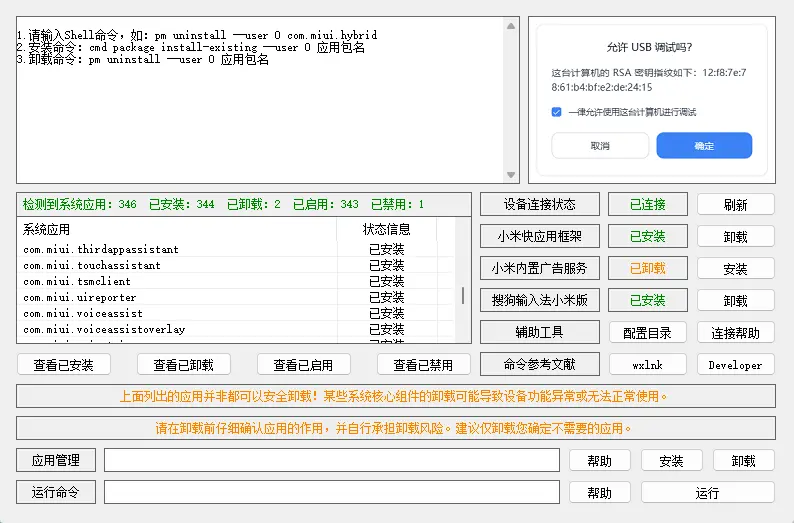Screen dimensions: 794x523
Task: Install 小米内置广告服务 via its 安装 button
Action: 736,268
